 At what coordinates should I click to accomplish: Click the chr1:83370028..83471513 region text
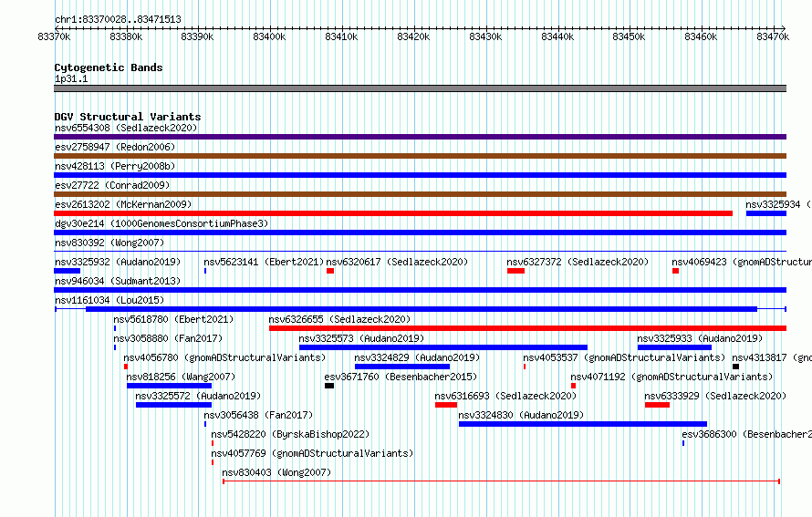pyautogui.click(x=118, y=20)
